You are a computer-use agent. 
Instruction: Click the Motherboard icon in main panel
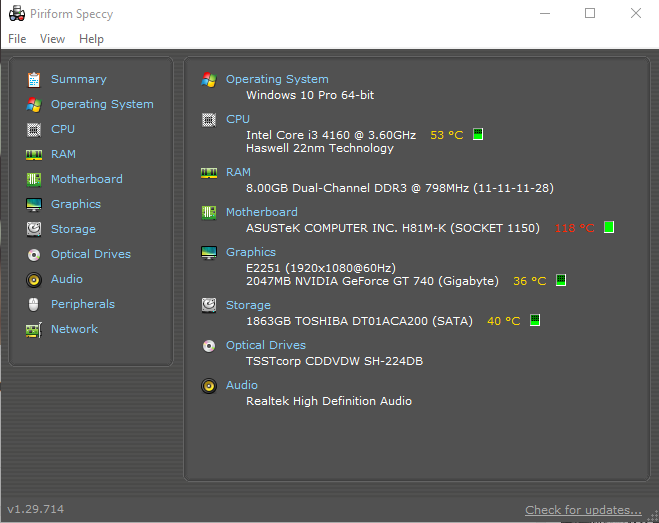coord(209,213)
